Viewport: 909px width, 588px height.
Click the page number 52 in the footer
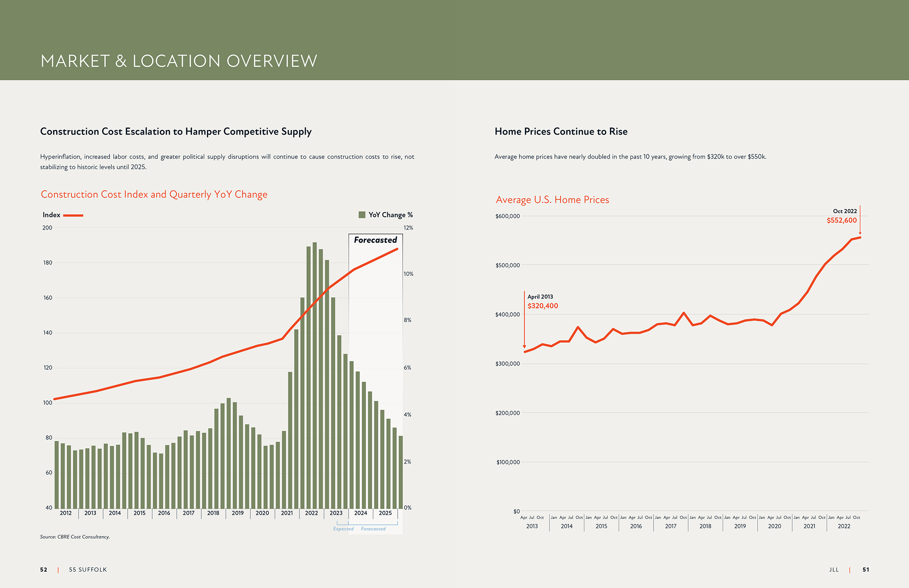(44, 569)
